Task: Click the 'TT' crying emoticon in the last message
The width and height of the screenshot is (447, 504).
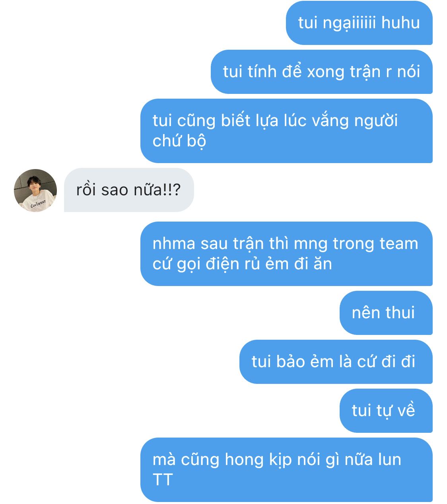Action: tap(163, 480)
